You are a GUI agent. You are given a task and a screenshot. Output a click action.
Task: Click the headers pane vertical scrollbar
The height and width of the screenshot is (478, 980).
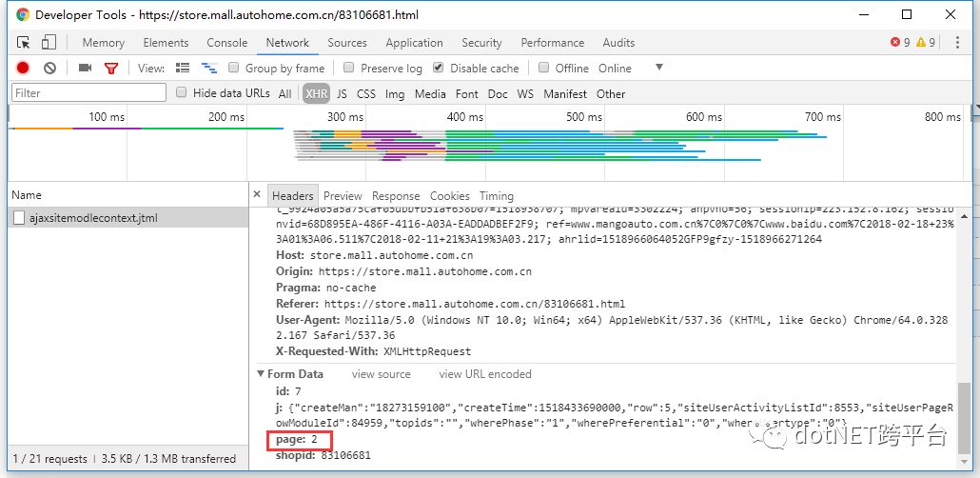(966, 418)
